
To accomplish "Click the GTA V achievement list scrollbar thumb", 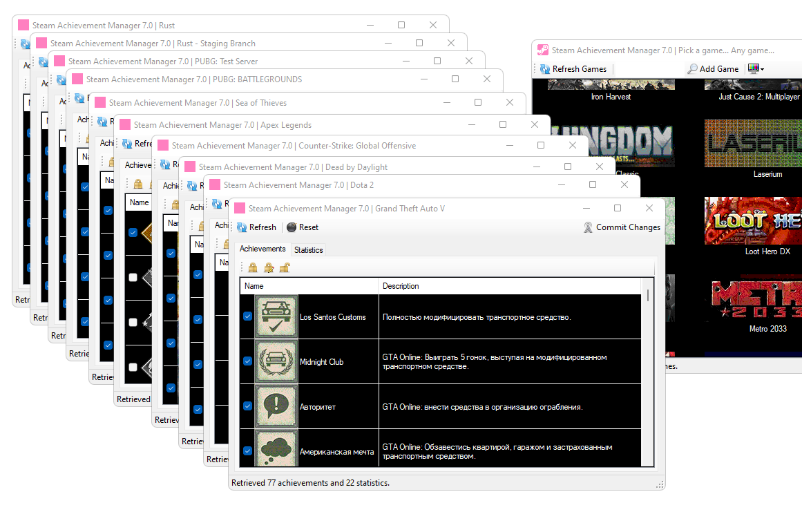I will 648,295.
